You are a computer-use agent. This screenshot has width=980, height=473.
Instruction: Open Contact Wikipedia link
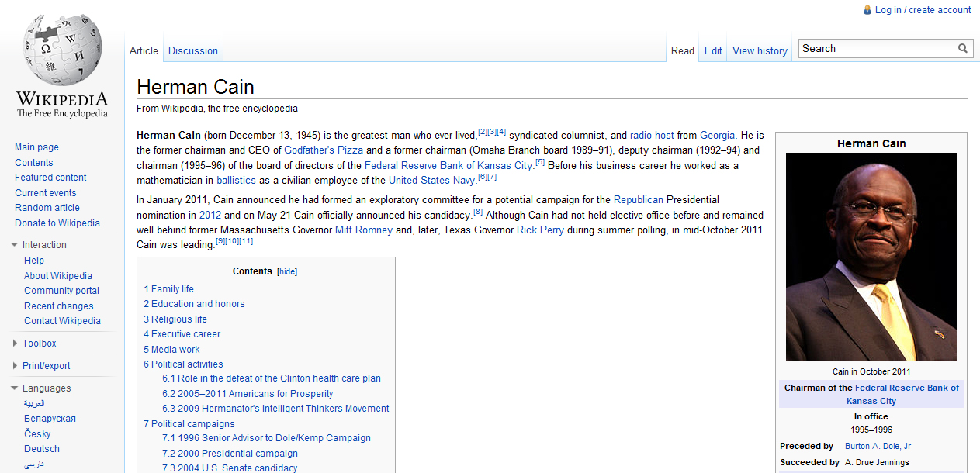pos(62,321)
